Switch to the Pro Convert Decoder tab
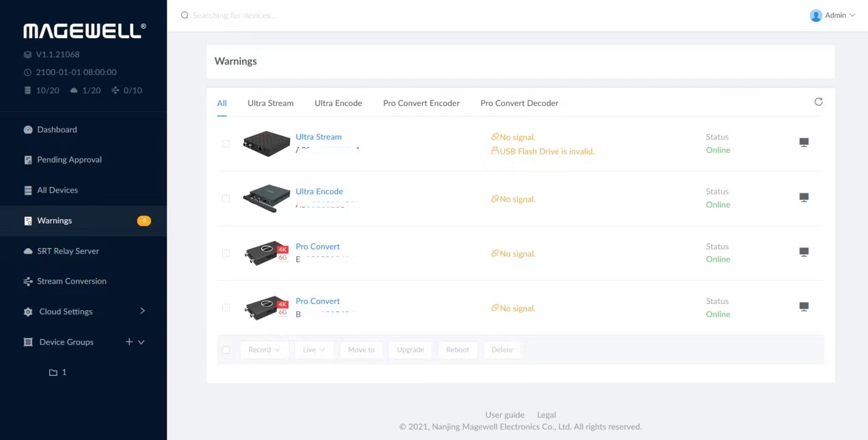 tap(519, 103)
